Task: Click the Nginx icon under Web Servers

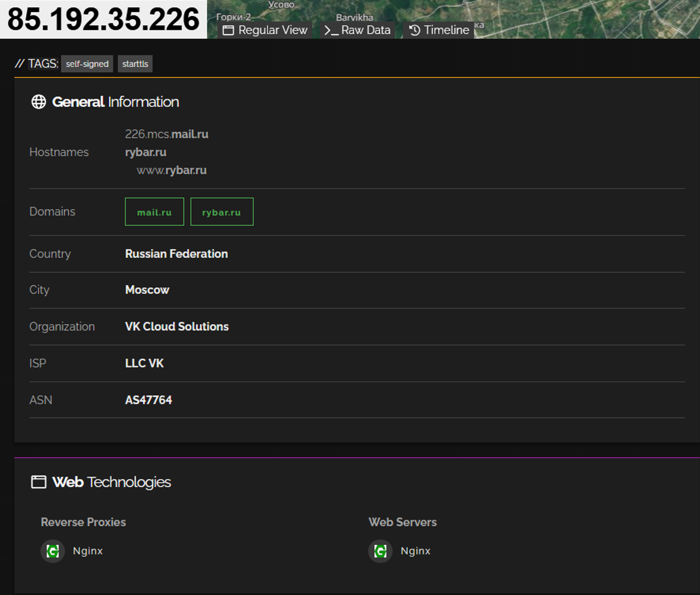Action: 380,552
